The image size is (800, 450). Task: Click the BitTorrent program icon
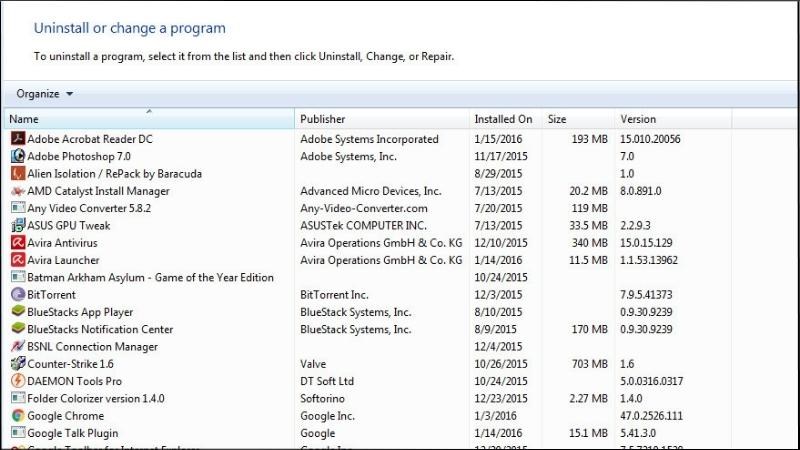click(17, 295)
